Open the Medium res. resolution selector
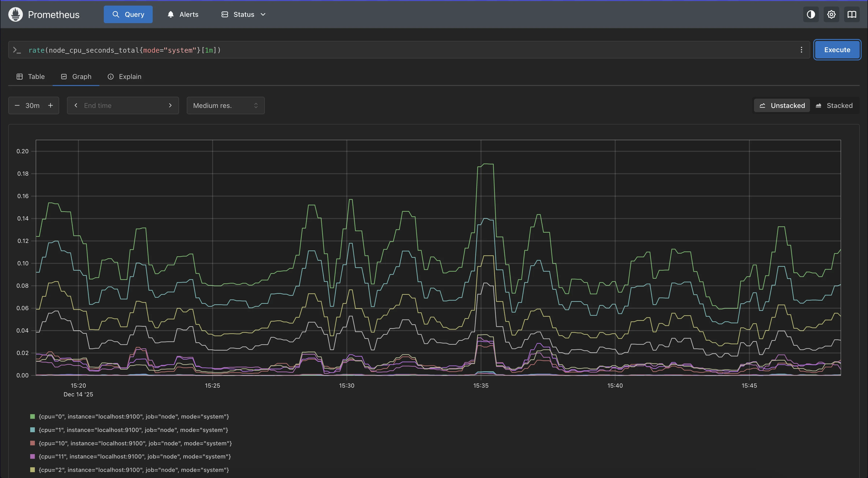This screenshot has height=478, width=868. (226, 105)
